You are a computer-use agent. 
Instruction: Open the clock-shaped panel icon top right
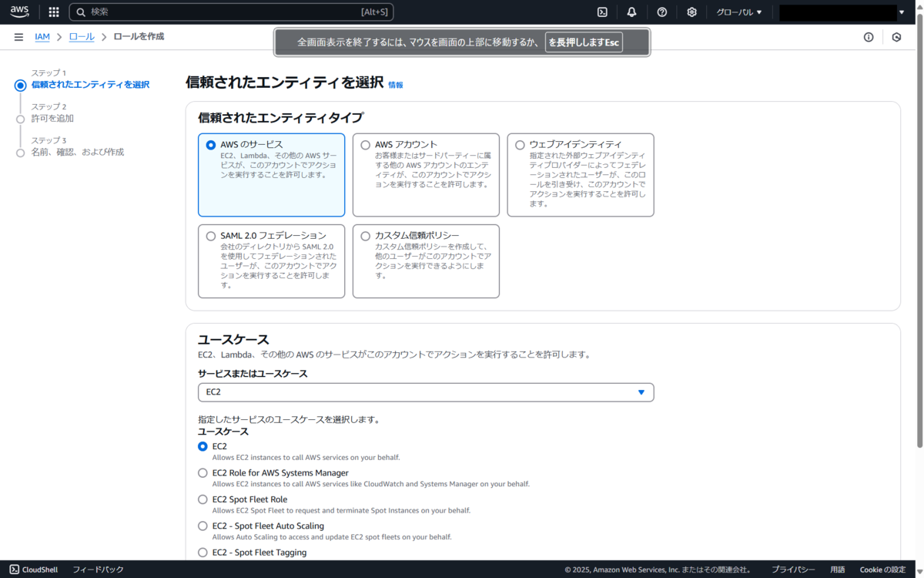click(x=896, y=37)
